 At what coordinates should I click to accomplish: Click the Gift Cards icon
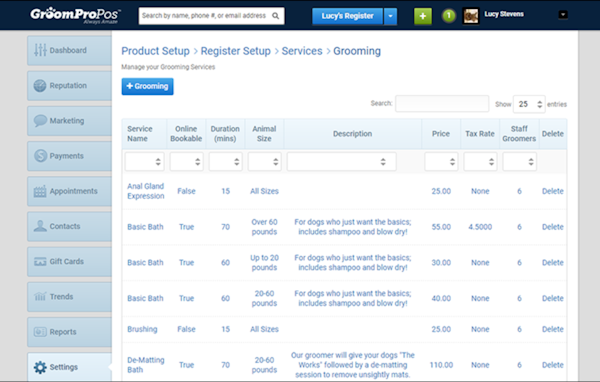(x=40, y=262)
